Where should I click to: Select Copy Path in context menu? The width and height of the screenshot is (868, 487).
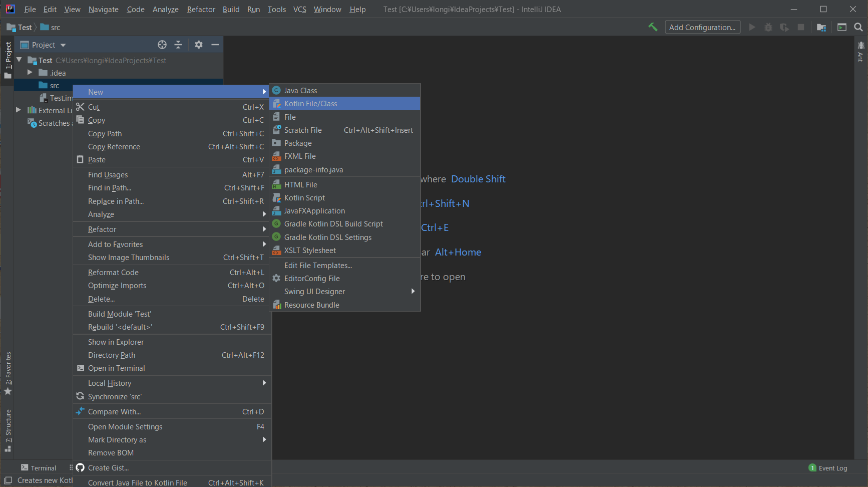[x=172, y=133]
